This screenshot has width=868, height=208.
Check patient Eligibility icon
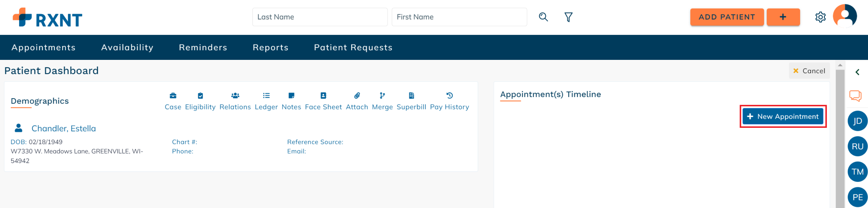point(200,96)
